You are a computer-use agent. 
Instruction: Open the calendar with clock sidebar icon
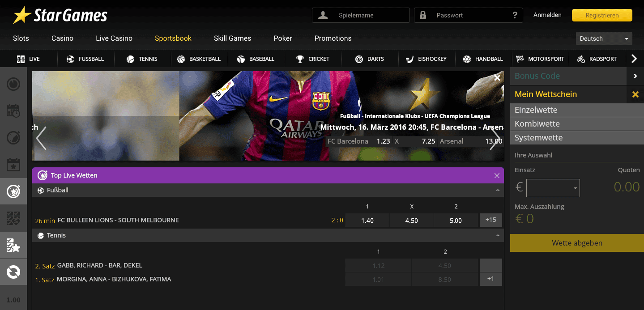[13, 111]
